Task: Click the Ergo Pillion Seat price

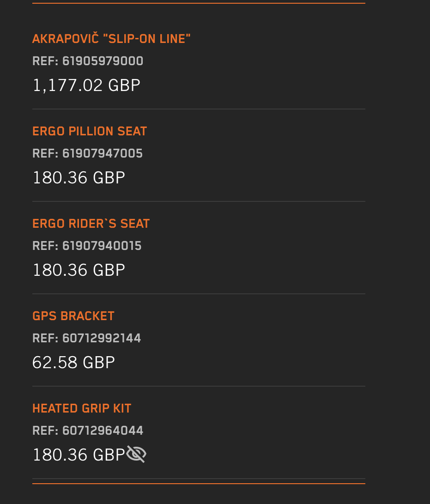Action: (79, 178)
